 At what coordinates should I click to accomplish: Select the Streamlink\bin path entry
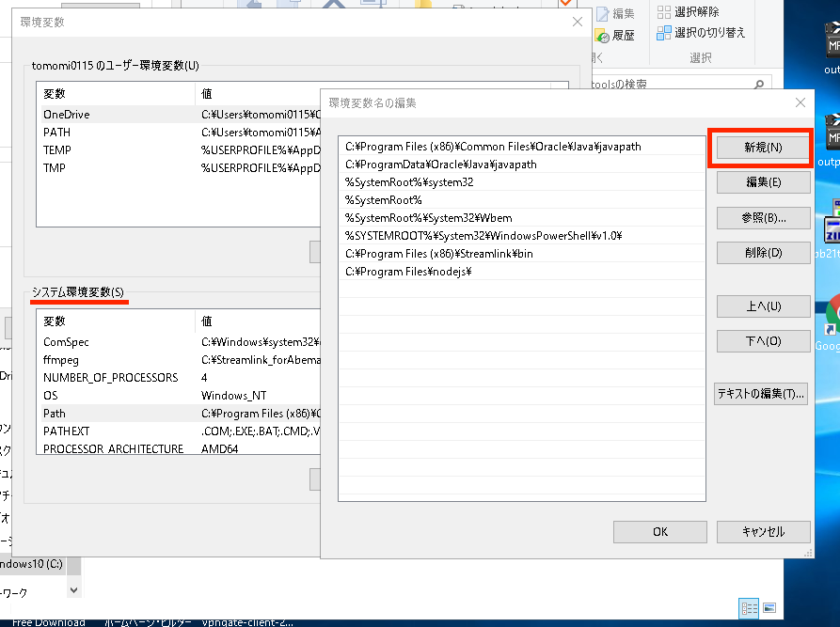[522, 254]
